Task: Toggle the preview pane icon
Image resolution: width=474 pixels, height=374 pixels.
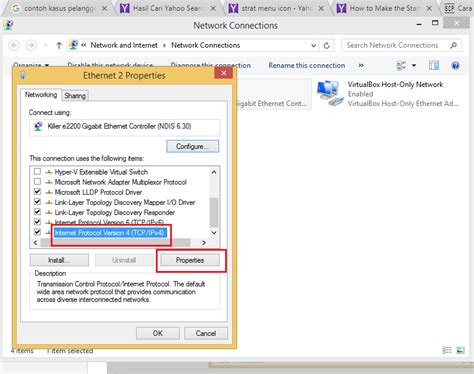Action: [x=434, y=65]
